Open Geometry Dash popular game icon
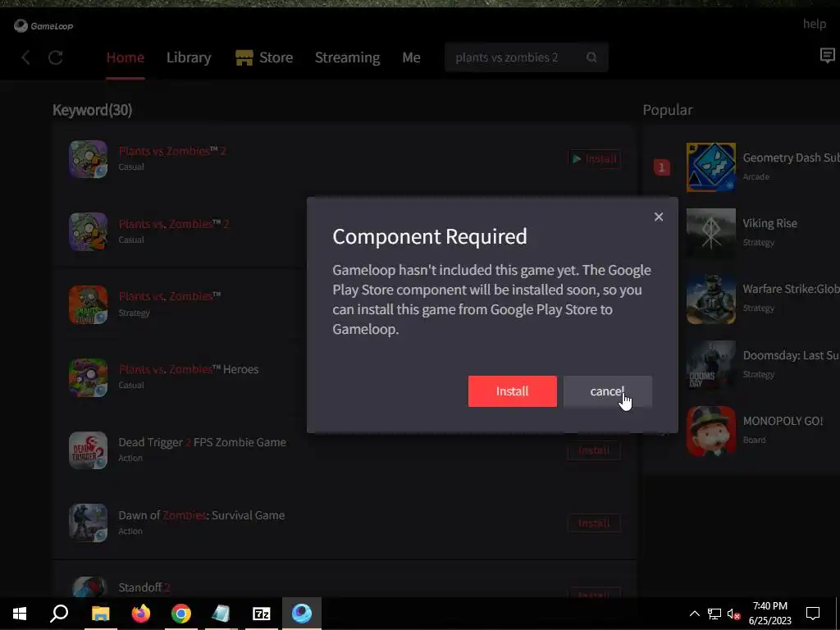This screenshot has height=630, width=840. pyautogui.click(x=711, y=167)
